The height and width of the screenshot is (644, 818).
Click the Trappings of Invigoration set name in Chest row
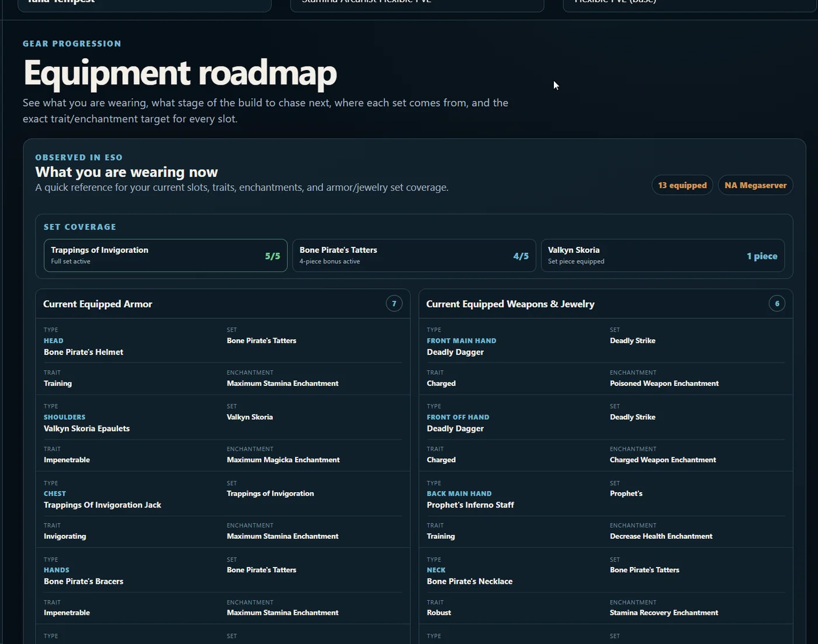point(270,494)
